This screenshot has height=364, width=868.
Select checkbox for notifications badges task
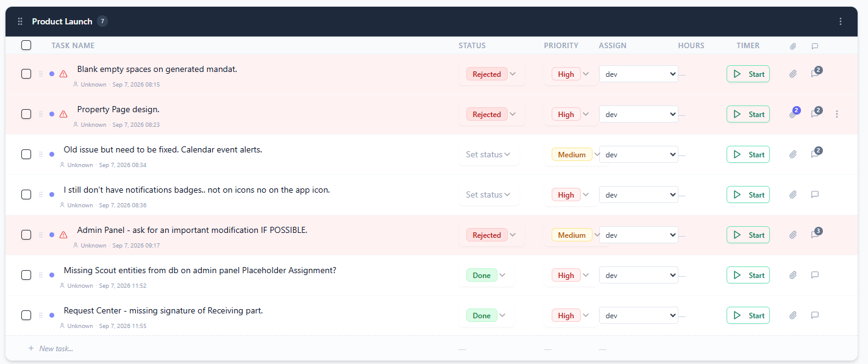pyautogui.click(x=26, y=194)
